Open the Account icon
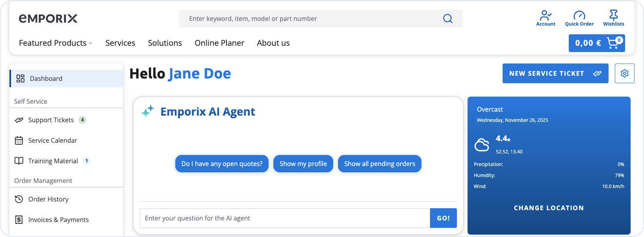This screenshot has height=237, width=644. [x=546, y=16]
